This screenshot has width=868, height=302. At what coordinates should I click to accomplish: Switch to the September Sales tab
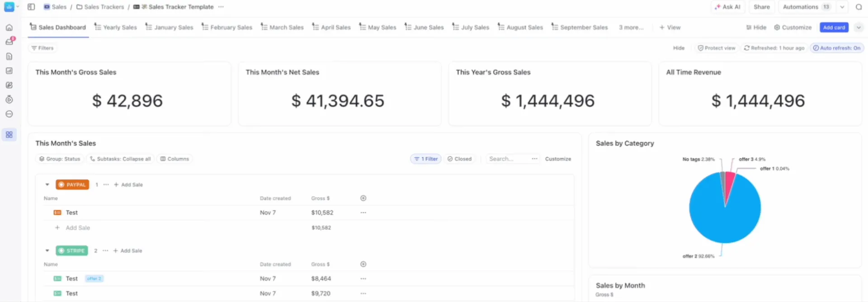580,28
